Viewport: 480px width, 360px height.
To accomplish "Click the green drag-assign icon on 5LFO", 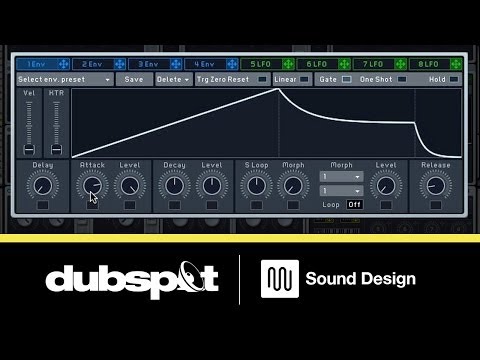I will (288, 64).
